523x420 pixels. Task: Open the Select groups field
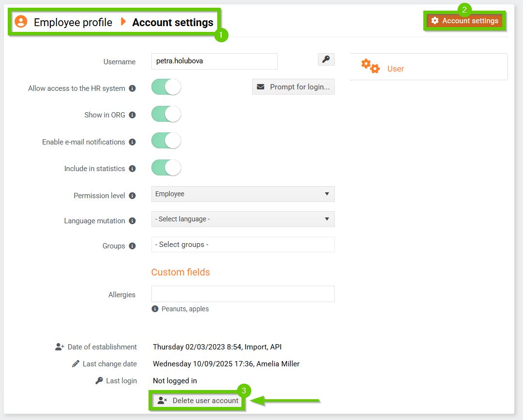[243, 245]
